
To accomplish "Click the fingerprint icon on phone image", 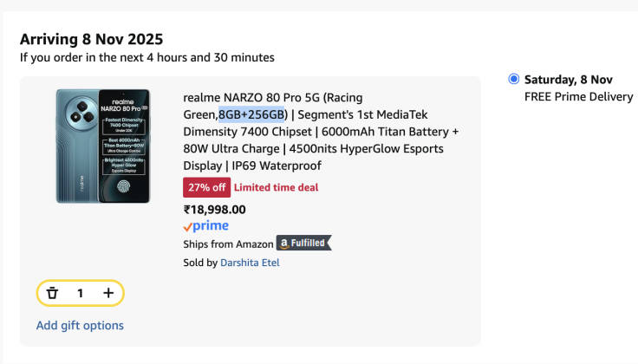I will click(126, 185).
